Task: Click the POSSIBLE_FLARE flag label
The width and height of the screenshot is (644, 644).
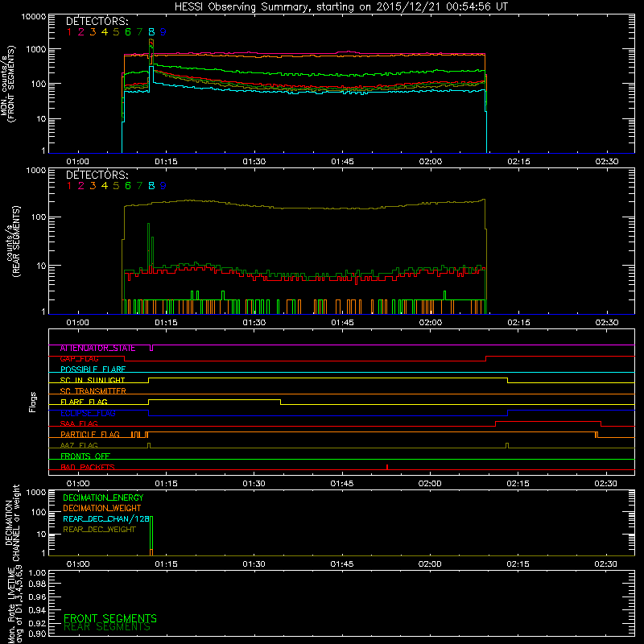Action: pos(93,369)
